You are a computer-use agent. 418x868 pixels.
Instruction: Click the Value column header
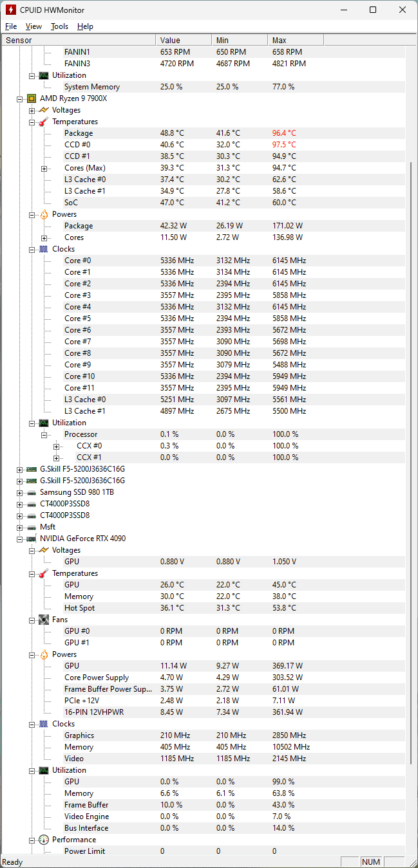[184, 40]
